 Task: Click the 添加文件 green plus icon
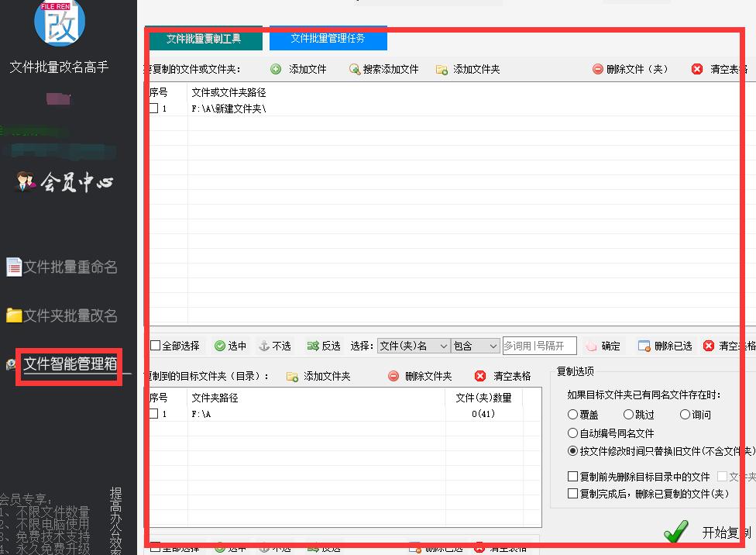pos(275,68)
